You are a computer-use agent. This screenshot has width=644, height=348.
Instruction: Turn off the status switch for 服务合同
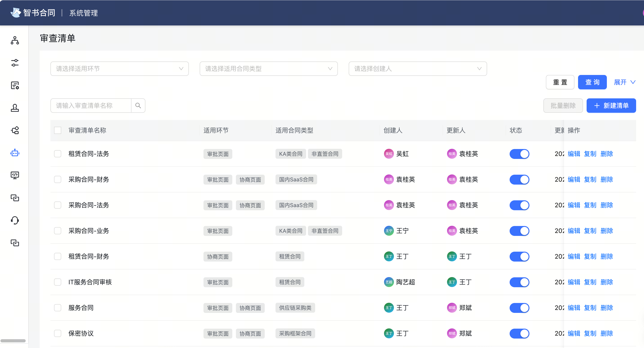(520, 308)
